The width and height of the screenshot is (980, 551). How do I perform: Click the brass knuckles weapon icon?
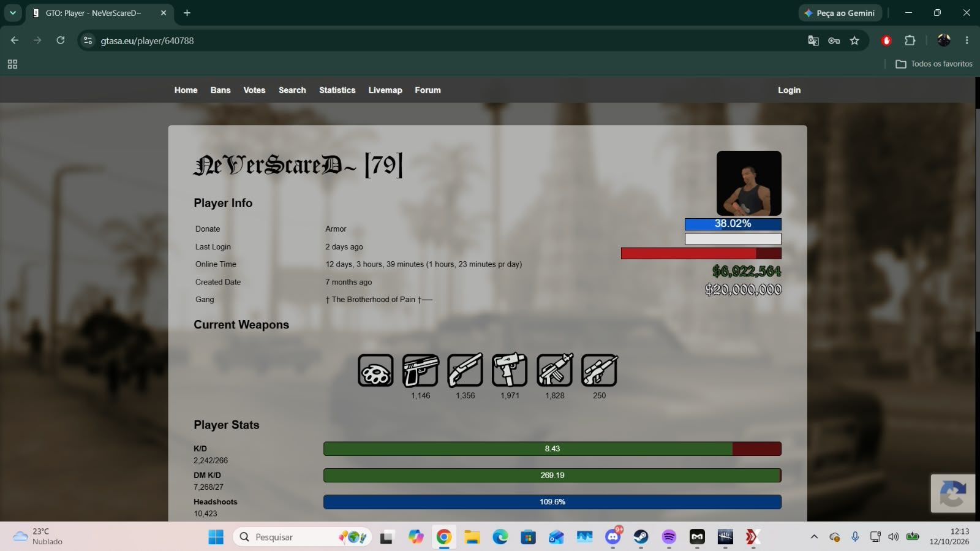click(375, 370)
